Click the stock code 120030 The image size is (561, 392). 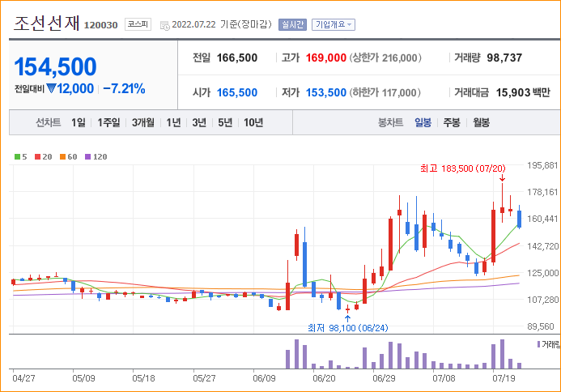[100, 25]
